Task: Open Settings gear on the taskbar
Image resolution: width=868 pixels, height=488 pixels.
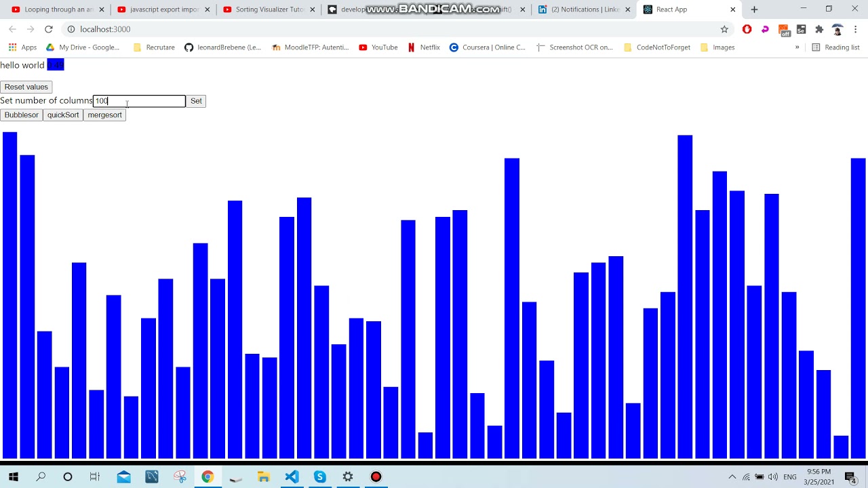Action: [x=348, y=477]
